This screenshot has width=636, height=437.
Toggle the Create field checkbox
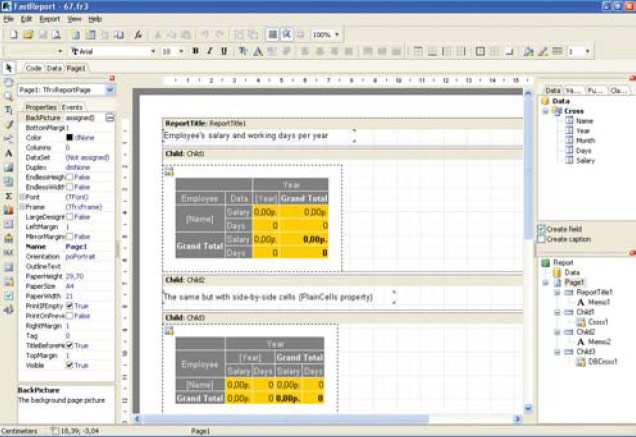tap(542, 230)
